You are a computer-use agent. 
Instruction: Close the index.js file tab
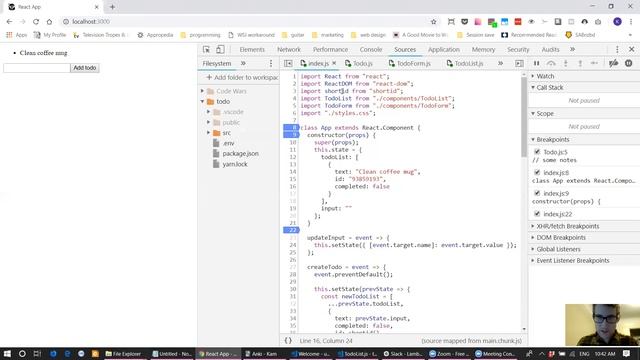(x=334, y=63)
